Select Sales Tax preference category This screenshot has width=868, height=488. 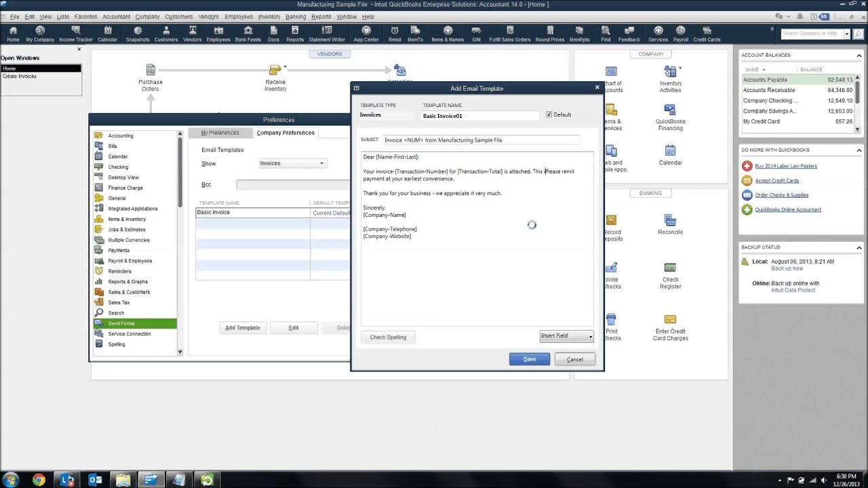(119, 303)
